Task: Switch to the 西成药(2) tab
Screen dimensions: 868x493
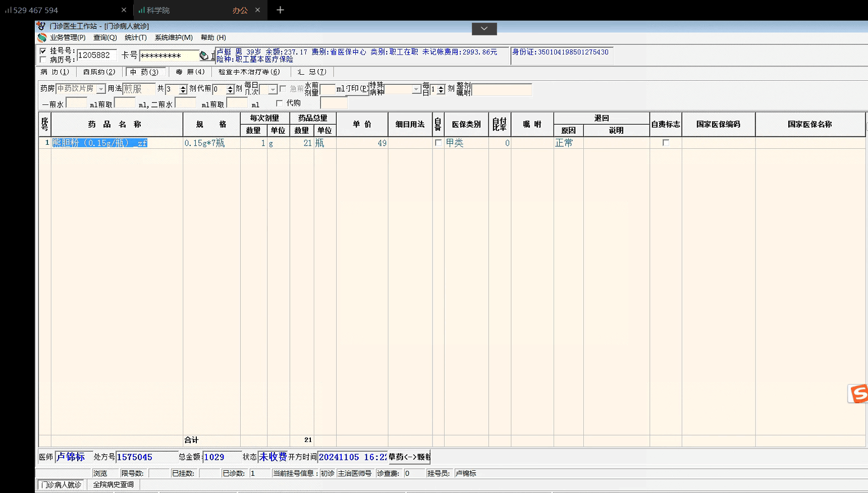Action: tap(99, 72)
